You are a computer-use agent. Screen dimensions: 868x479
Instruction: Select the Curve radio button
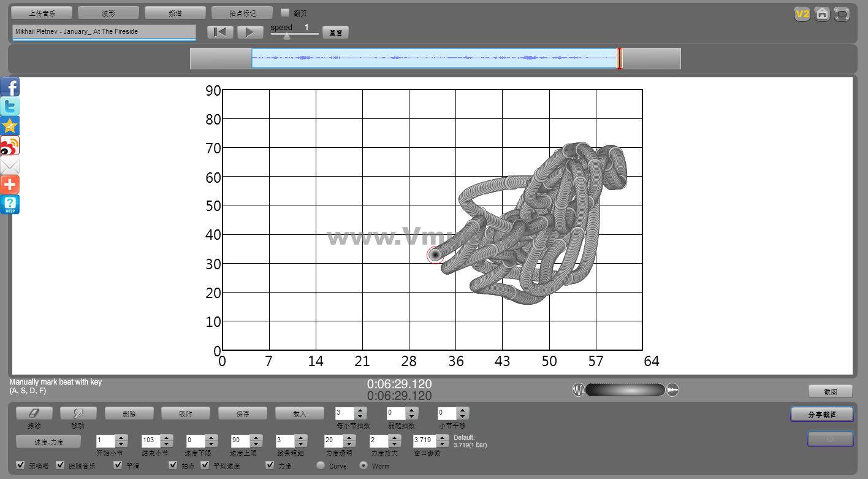pos(321,466)
